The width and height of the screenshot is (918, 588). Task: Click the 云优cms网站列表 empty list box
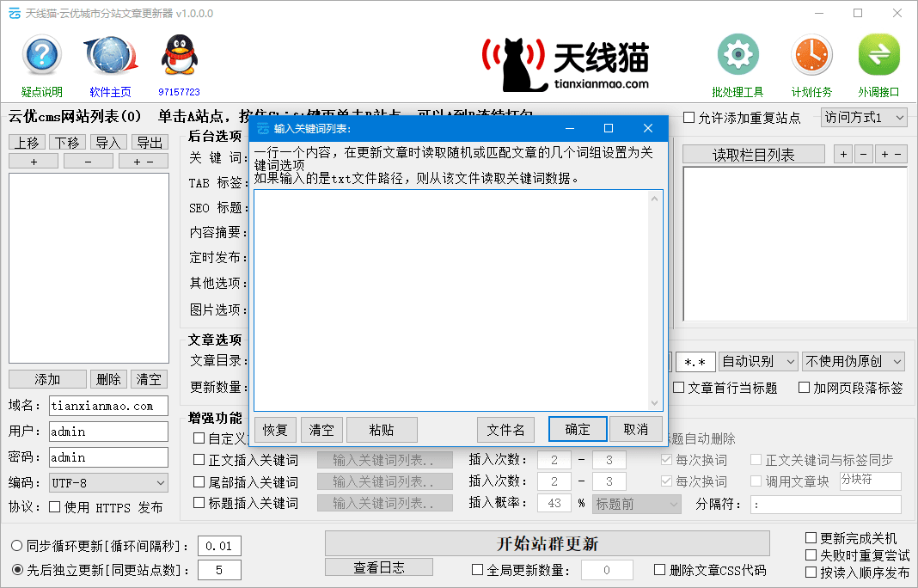click(89, 267)
